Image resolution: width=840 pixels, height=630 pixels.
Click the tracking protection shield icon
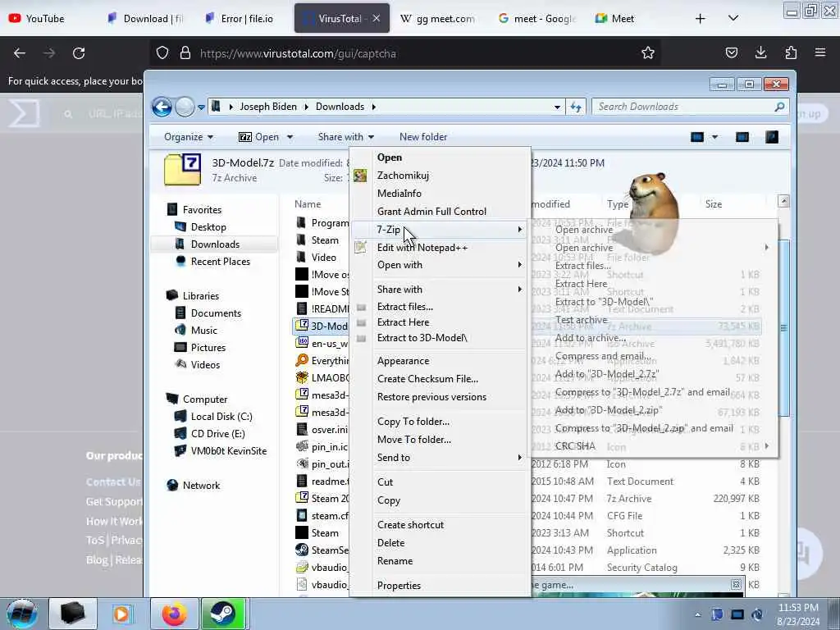[x=162, y=53]
